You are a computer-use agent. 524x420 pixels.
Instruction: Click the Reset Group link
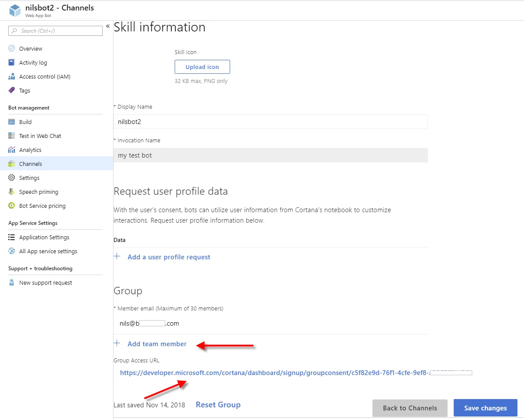(218, 405)
